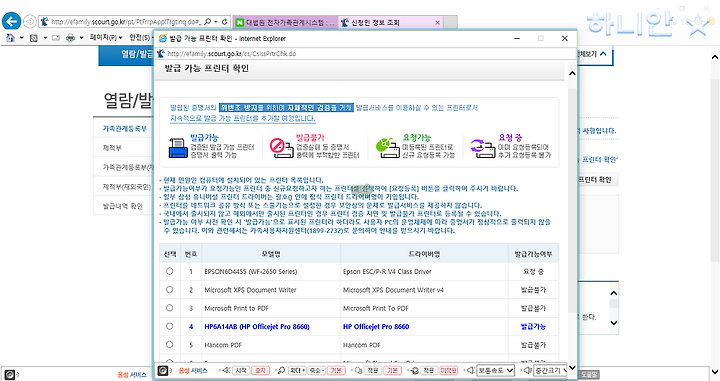Open the 중간크기 volume combo box
The height and width of the screenshot is (381, 720).
[x=550, y=370]
